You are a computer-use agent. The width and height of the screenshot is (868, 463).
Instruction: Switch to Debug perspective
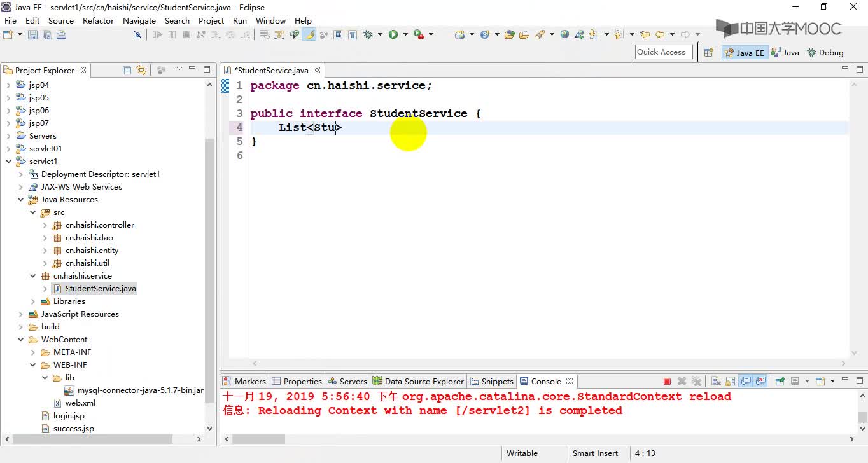pyautogui.click(x=825, y=53)
